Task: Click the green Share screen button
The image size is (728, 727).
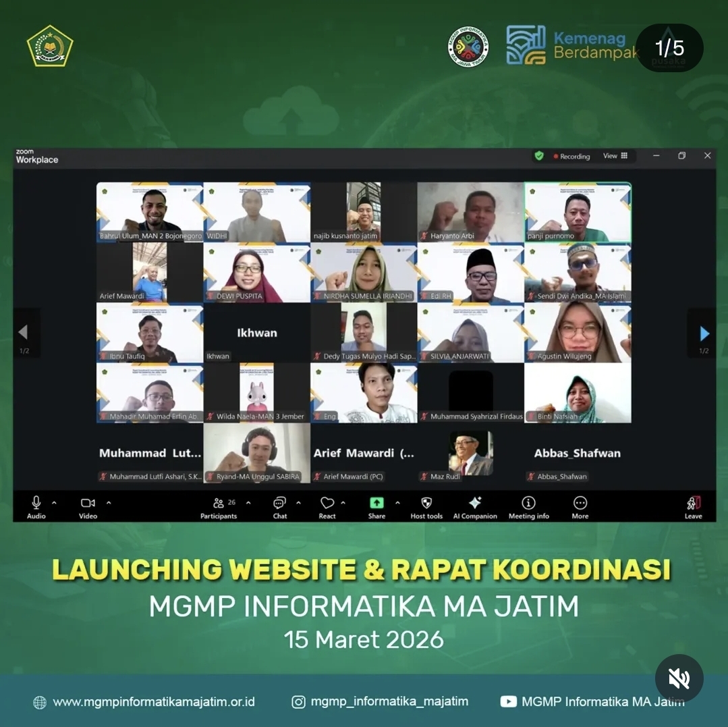Action: 376,503
